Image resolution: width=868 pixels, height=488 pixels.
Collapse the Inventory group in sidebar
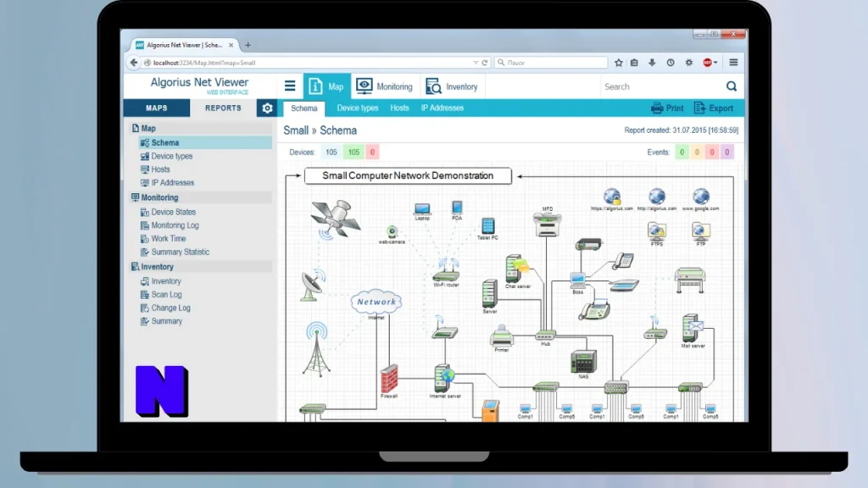[200, 267]
